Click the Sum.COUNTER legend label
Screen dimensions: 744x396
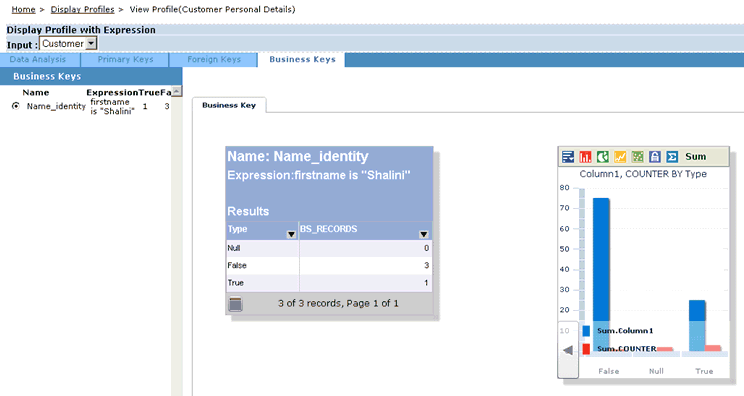(626, 349)
